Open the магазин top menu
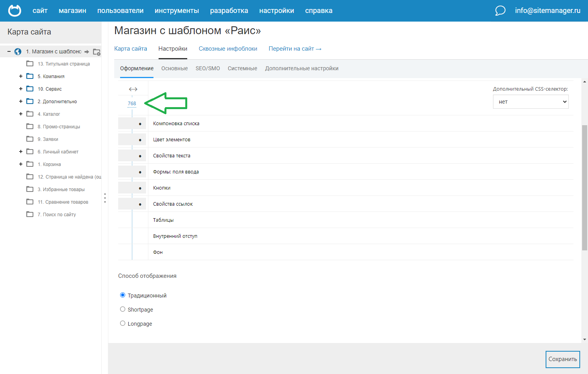588x374 pixels. click(72, 11)
